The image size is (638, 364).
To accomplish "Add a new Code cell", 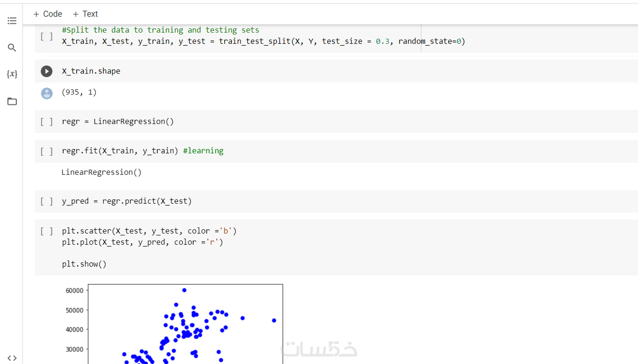I will coord(48,14).
